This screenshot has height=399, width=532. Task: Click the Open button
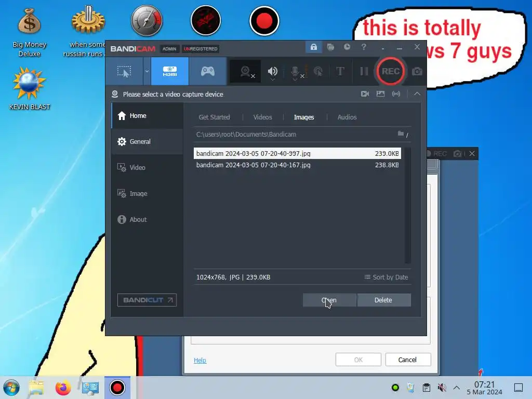329,300
